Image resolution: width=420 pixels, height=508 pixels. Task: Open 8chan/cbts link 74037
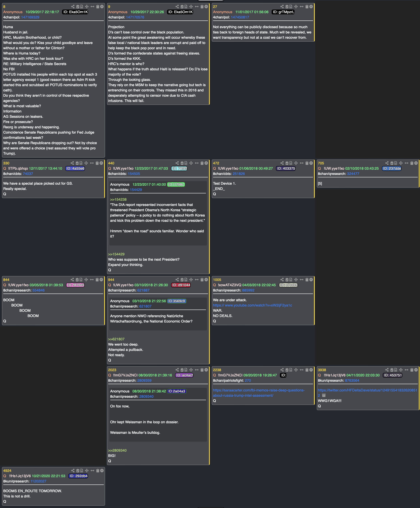[28, 174]
